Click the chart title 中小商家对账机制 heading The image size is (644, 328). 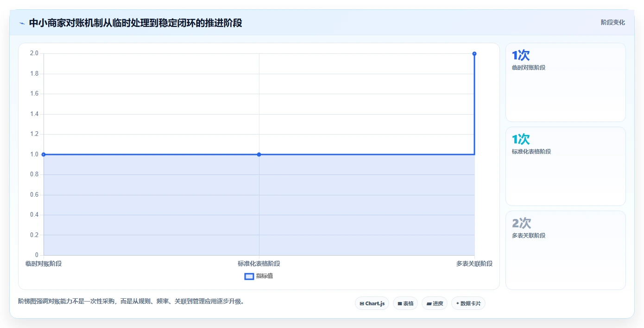coord(135,23)
